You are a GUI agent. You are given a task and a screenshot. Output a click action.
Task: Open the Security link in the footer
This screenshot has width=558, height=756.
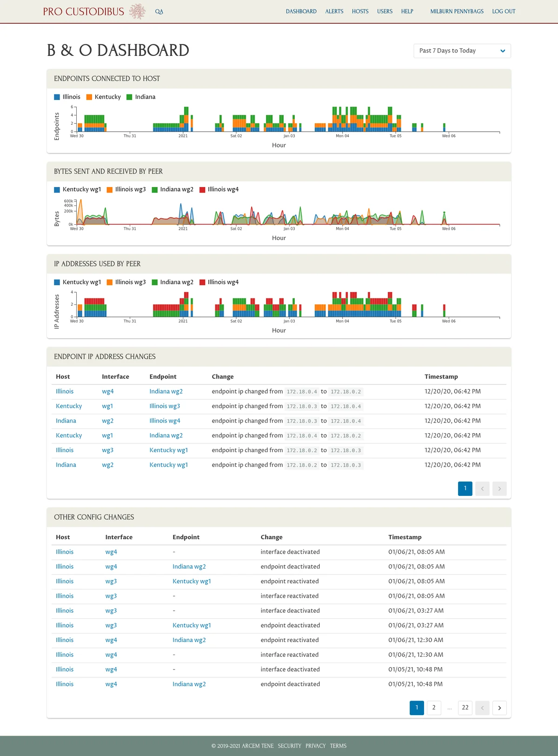[x=289, y=746]
